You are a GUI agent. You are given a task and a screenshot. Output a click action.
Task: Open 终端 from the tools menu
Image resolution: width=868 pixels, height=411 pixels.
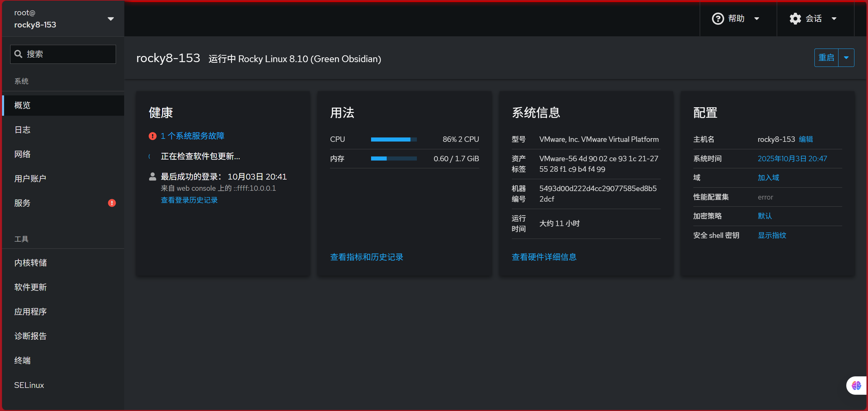coord(22,360)
